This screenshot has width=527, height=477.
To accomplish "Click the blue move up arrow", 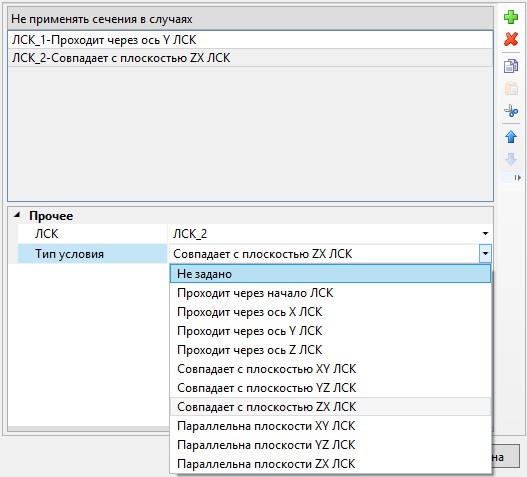I will pos(511,137).
